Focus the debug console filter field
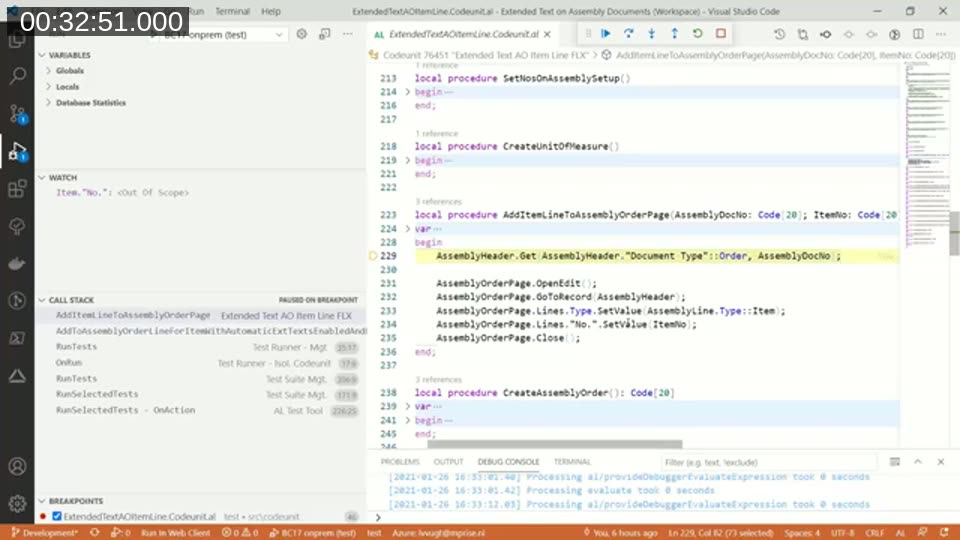The image size is (960, 540). coord(770,462)
